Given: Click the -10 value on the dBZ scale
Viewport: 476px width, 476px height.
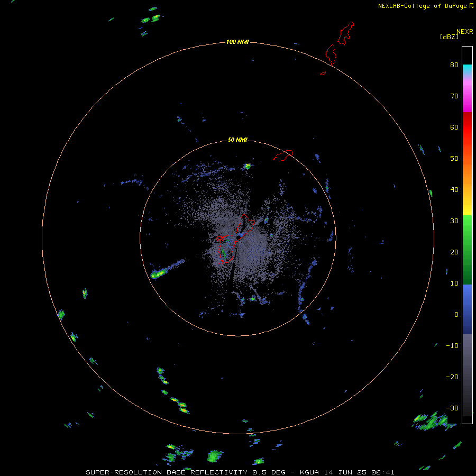Looking at the screenshot, I should 452,345.
